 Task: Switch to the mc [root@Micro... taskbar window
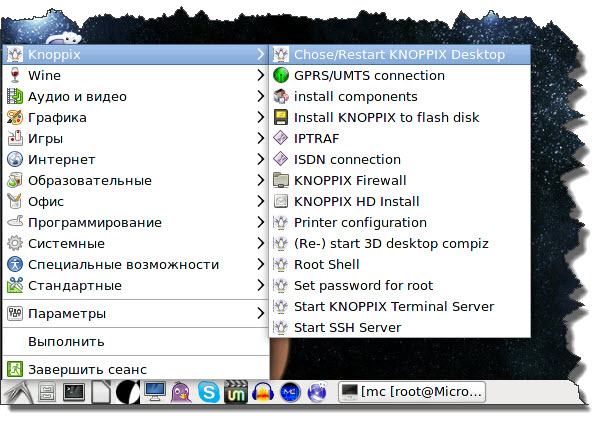412,392
